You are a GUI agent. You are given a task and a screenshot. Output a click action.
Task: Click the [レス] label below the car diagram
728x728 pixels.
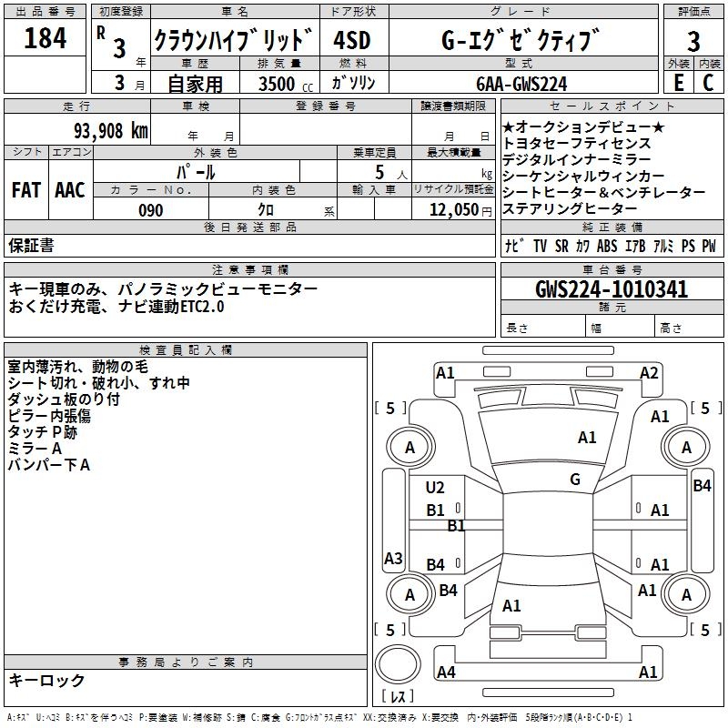(x=398, y=697)
